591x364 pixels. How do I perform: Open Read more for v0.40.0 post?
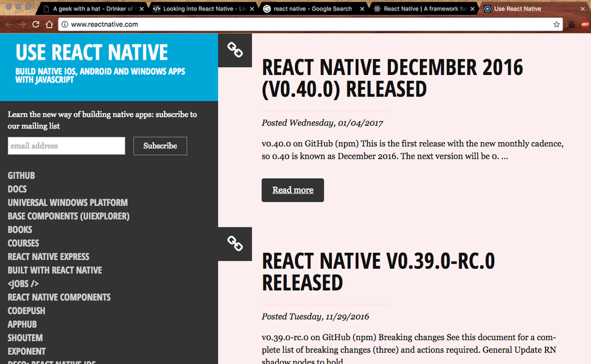point(293,190)
